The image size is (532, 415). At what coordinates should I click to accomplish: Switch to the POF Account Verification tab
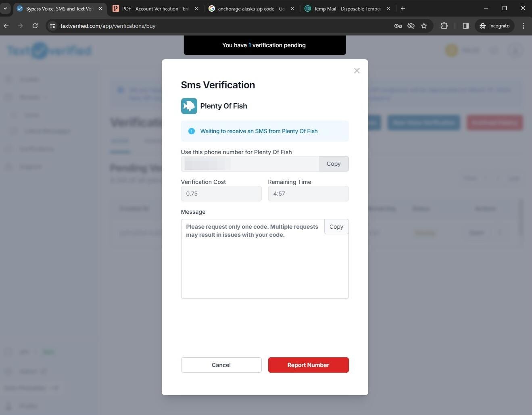(155, 8)
